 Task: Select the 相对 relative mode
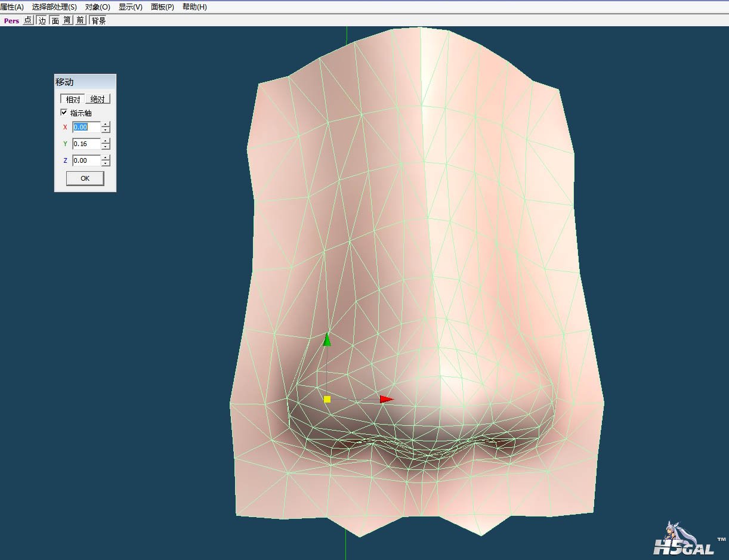pos(73,99)
